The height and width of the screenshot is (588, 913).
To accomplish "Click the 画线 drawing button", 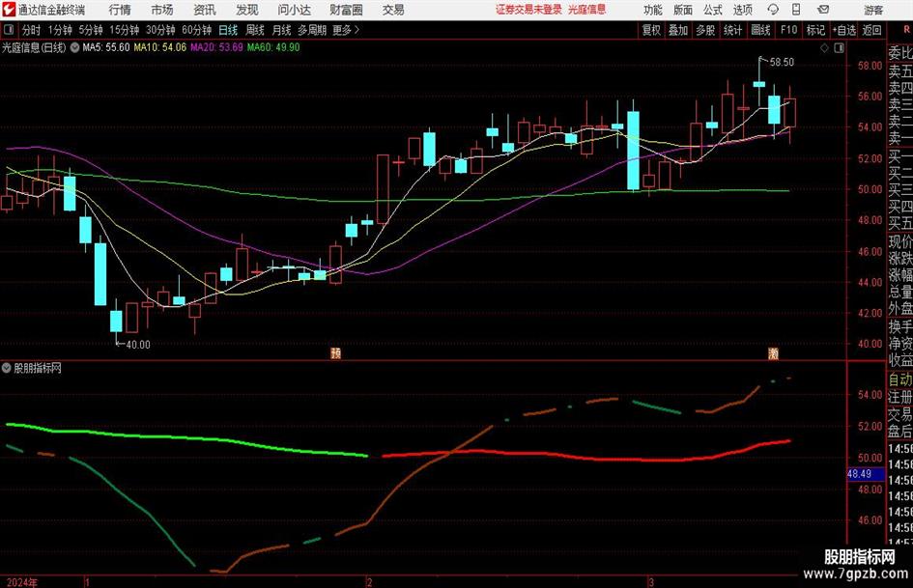I will tap(760, 30).
